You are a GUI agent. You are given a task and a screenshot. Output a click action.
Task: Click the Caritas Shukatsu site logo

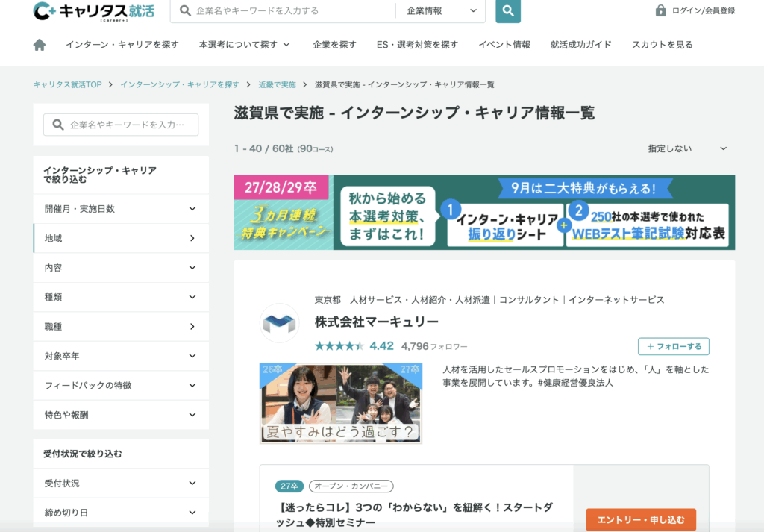pos(93,11)
